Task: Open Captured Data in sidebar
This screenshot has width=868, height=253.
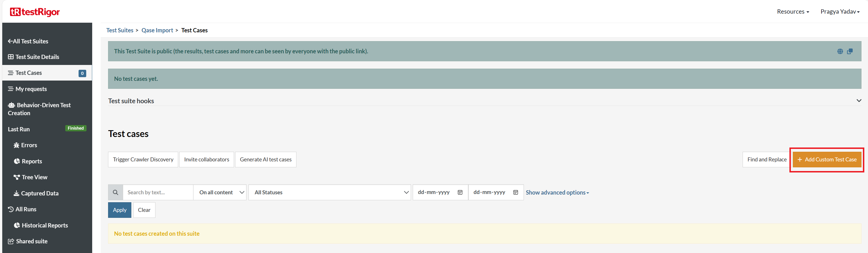Action: pyautogui.click(x=39, y=193)
